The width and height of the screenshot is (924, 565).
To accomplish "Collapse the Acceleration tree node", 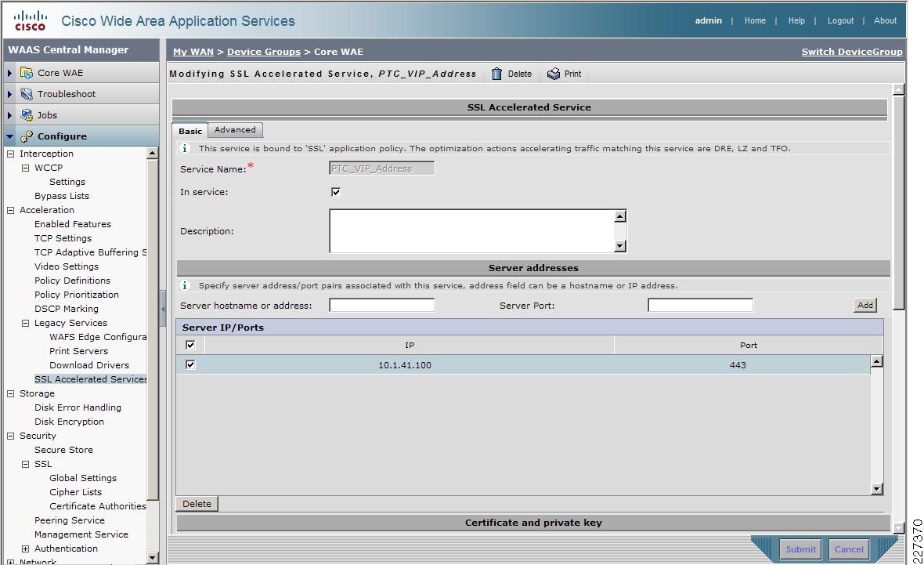I will point(11,210).
